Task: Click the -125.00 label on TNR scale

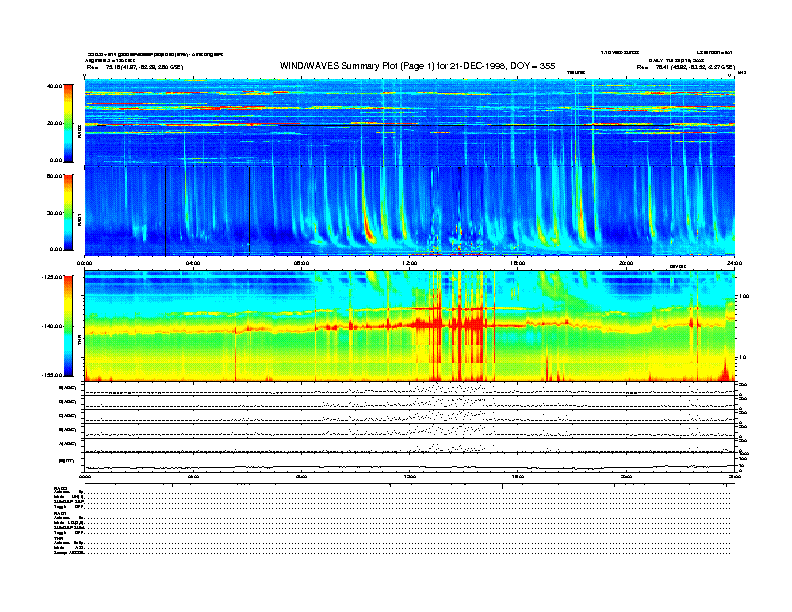Action: point(53,277)
